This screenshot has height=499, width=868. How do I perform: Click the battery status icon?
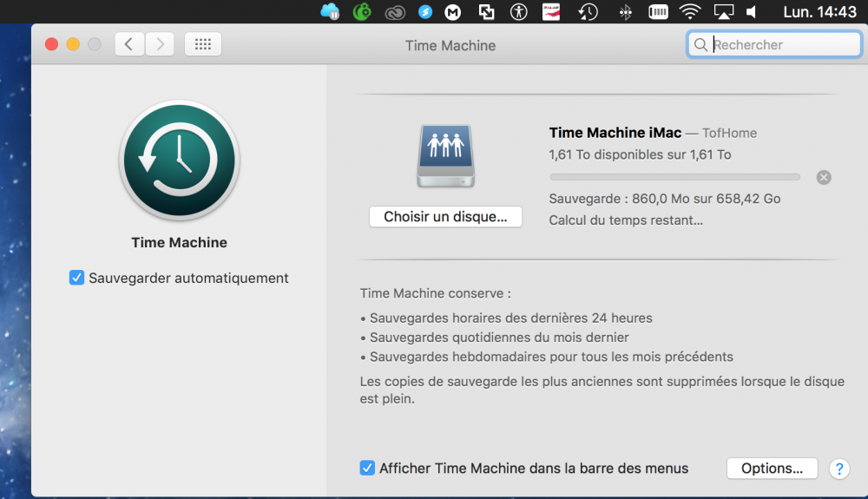pyautogui.click(x=658, y=11)
